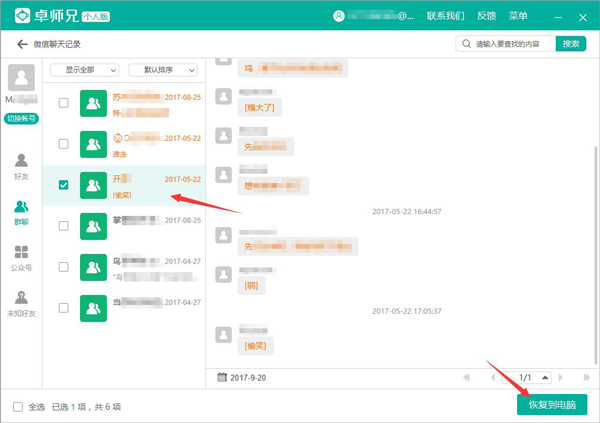Jump to the last page of messages
The height and width of the screenshot is (423, 600).
(x=587, y=377)
